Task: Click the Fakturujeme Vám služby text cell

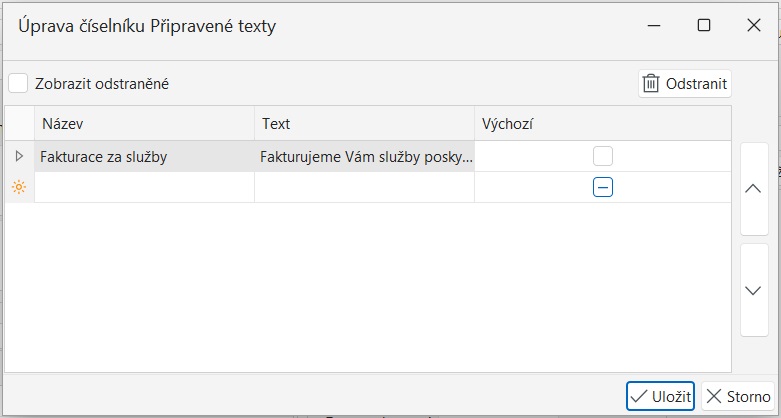Action: click(x=364, y=156)
